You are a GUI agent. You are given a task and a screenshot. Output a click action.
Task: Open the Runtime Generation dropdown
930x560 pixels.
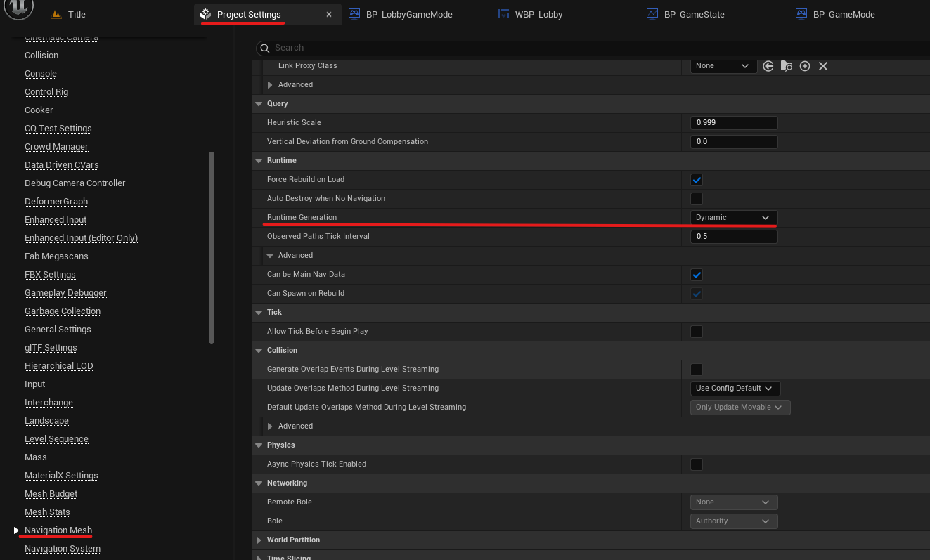coord(734,218)
